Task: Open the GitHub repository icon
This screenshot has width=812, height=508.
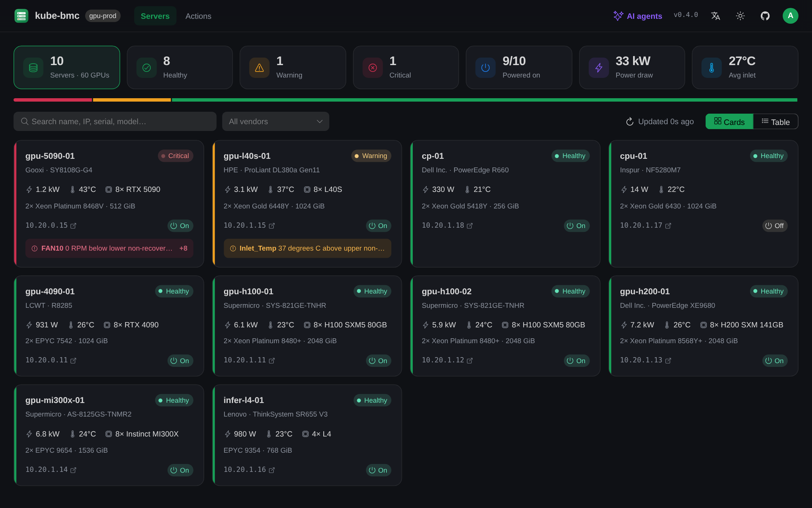Action: click(x=765, y=16)
